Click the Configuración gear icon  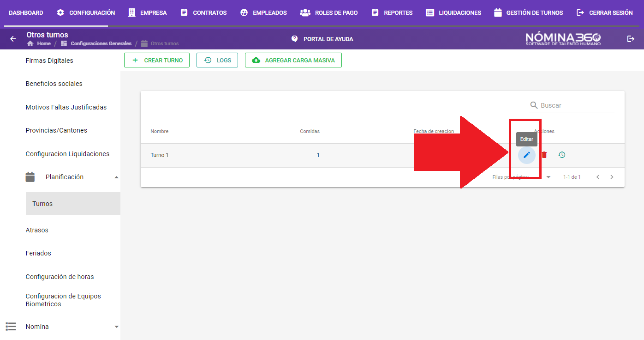[x=60, y=12]
